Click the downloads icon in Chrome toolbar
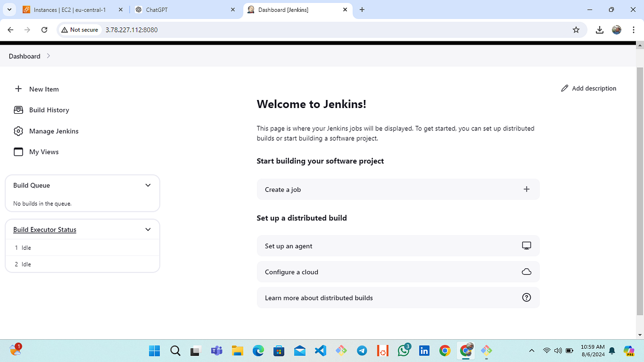This screenshot has width=644, height=362. (599, 29)
